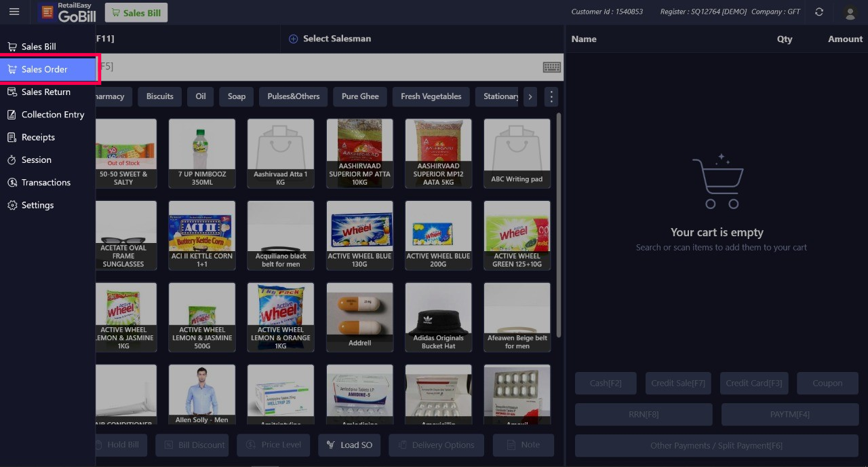Click the Price Level button
This screenshot has height=467, width=868.
pos(274,445)
